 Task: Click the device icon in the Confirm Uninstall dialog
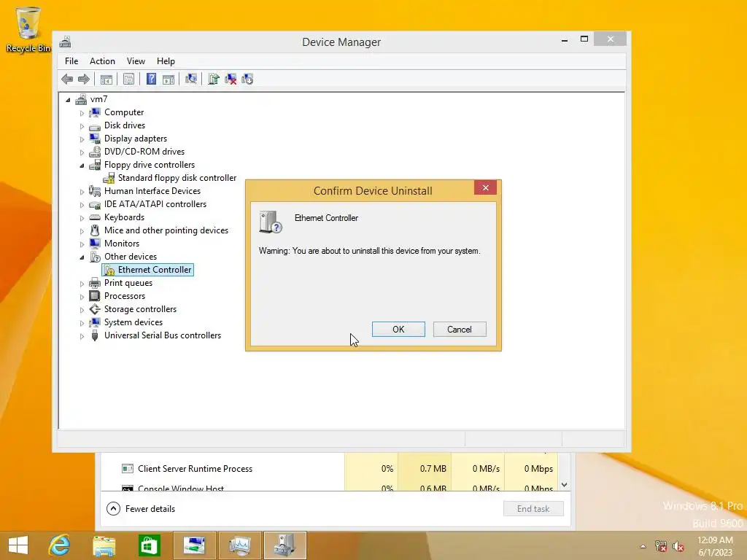pos(270,222)
